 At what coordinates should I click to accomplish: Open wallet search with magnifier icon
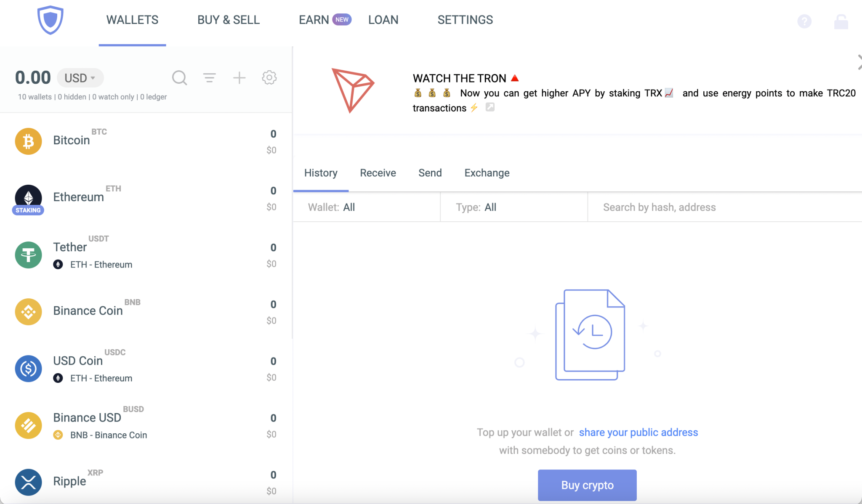(180, 78)
